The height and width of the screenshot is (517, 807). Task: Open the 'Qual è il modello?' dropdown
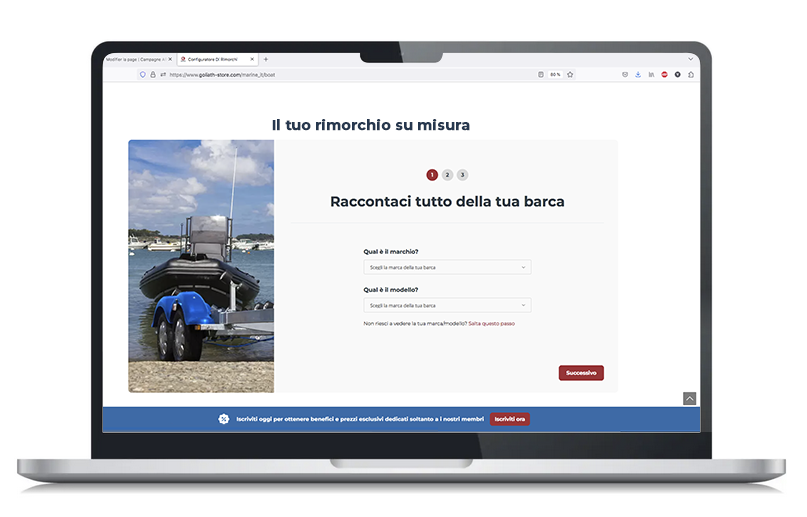(x=447, y=305)
